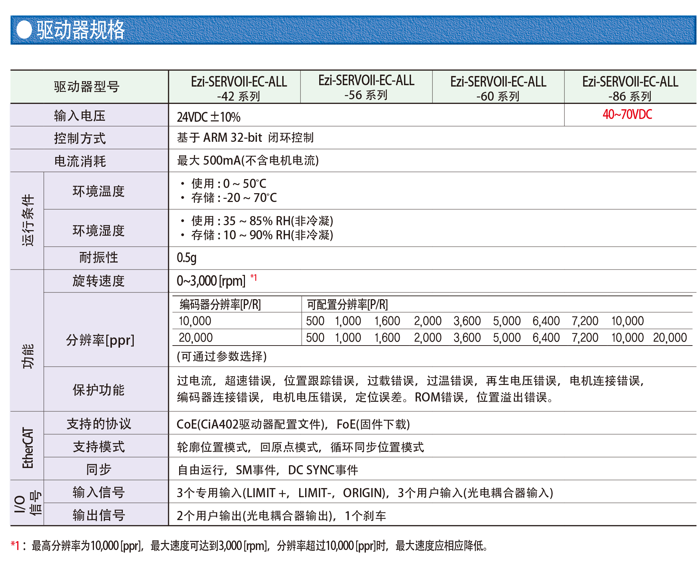Click the 使用 : 0 ~ 50°C line
Screen dimensions: 700x588
click(223, 183)
